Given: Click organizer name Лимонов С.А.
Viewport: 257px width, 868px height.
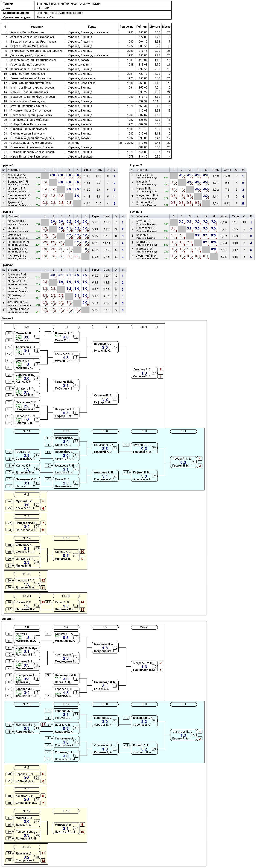Looking at the screenshot, I should tap(45, 17).
